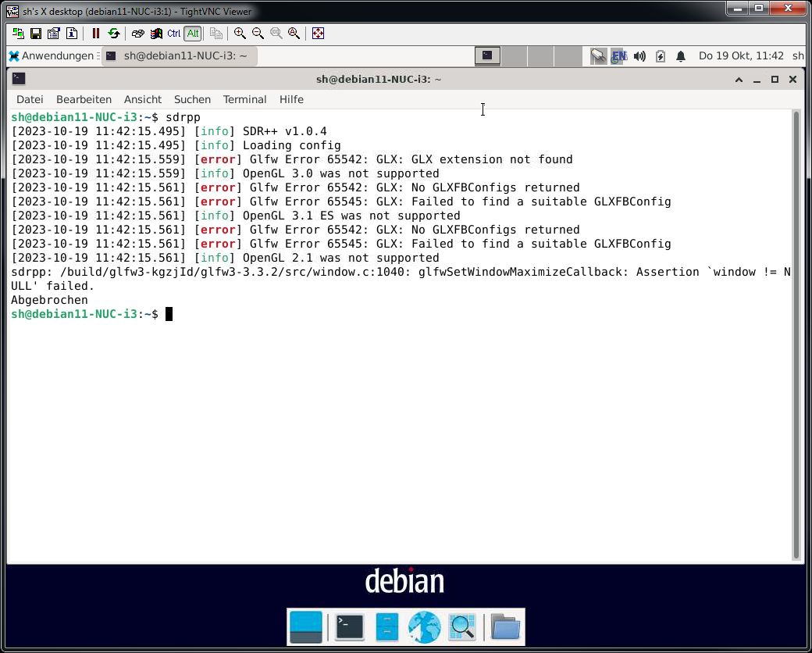
Task: Click the 'GLX extension not found' error line
Action: [292, 159]
